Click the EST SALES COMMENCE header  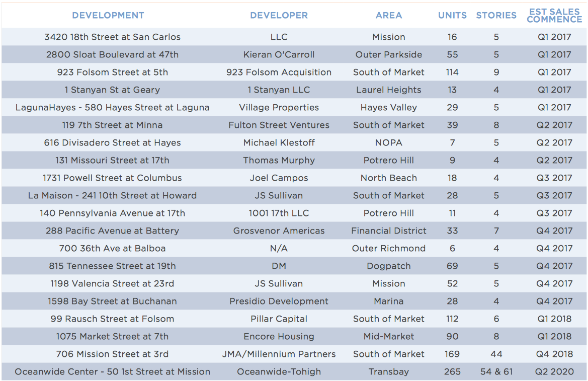pos(554,16)
